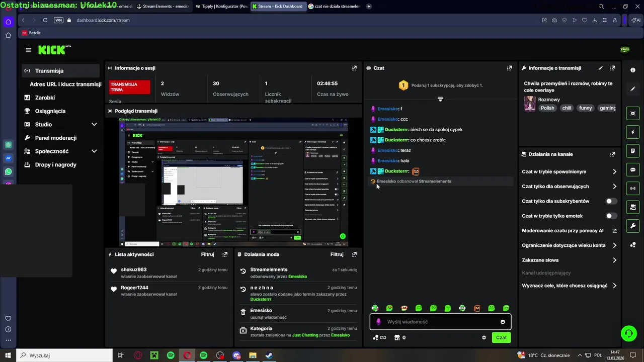The height and width of the screenshot is (362, 644).
Task: Open Adres URL i klucz transmisji
Action: [65, 84]
